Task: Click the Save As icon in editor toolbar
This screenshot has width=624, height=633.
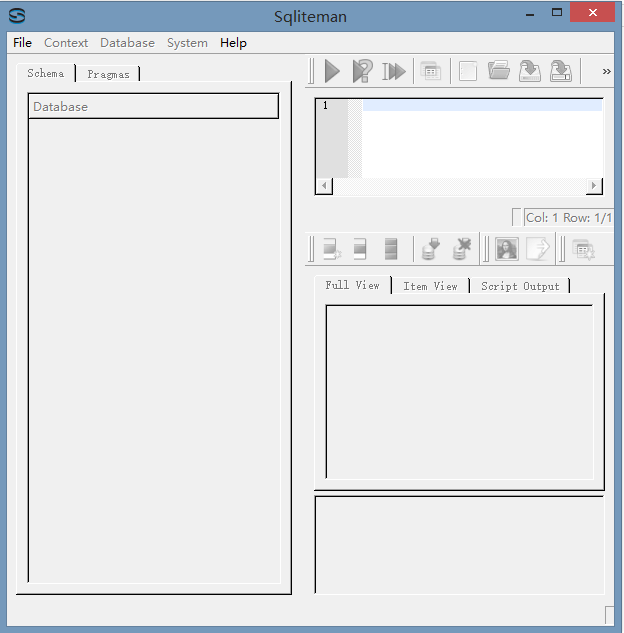Action: 560,71
